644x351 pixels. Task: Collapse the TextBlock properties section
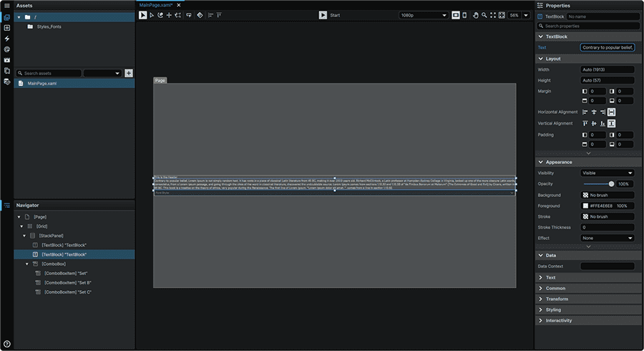pos(541,37)
